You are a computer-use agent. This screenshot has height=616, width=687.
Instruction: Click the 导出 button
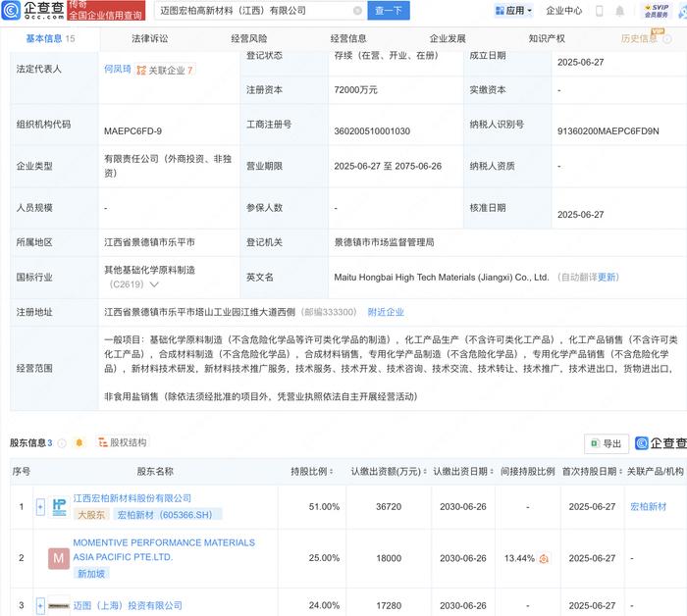pyautogui.click(x=607, y=443)
